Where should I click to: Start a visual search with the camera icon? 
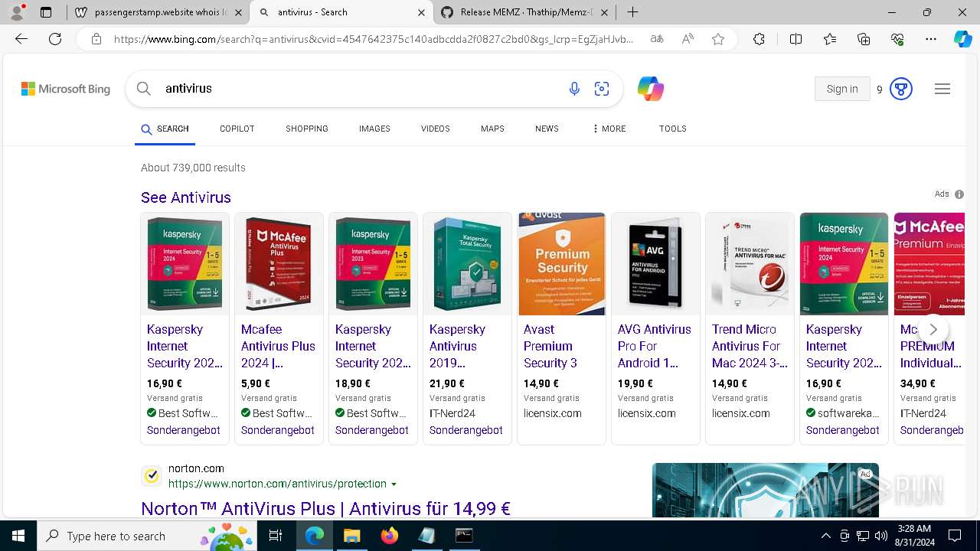tap(602, 89)
